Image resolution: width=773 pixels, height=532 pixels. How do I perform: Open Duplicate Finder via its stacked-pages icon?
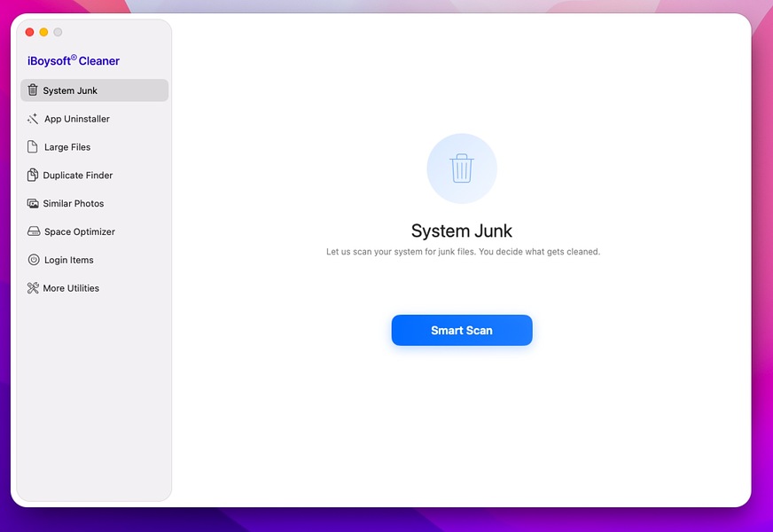pos(33,175)
